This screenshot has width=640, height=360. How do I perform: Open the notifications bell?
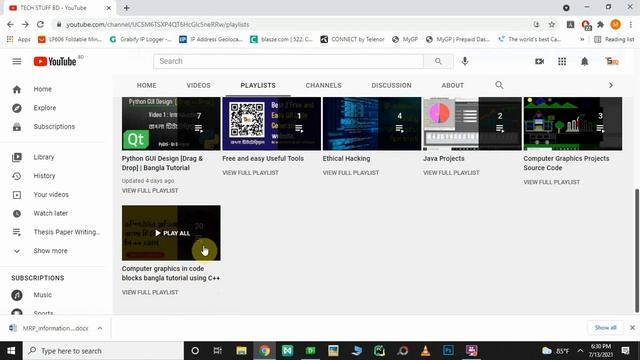tap(584, 61)
